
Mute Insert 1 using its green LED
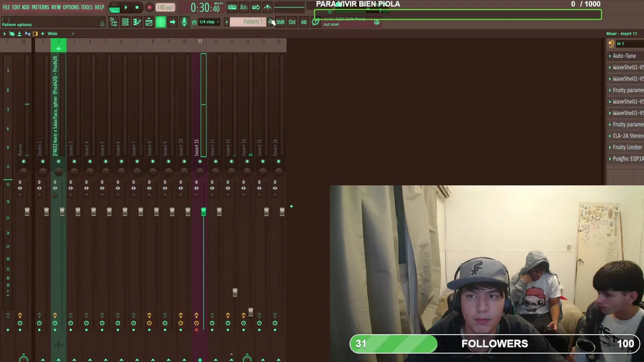tap(43, 161)
